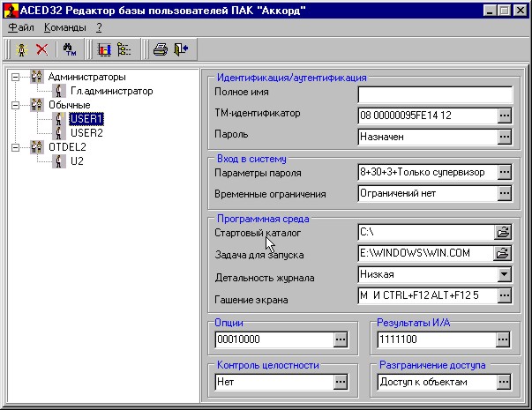Image resolution: width=532 pixels, height=410 pixels.
Task: Click the colored bar chart toolbar icon
Action: 104,49
